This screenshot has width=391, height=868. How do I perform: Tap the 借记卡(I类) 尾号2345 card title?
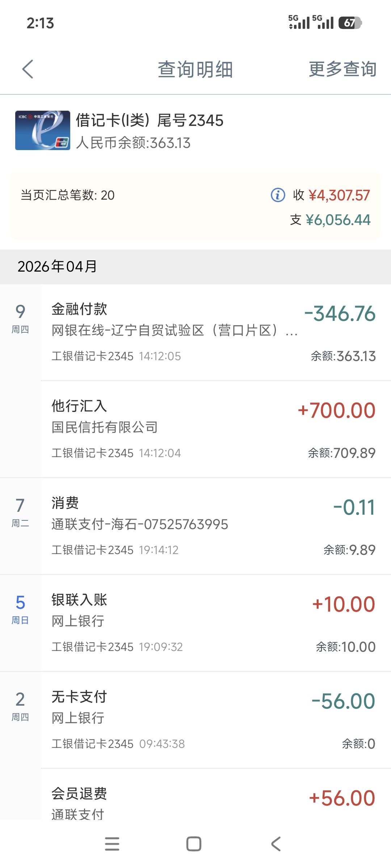tap(150, 120)
